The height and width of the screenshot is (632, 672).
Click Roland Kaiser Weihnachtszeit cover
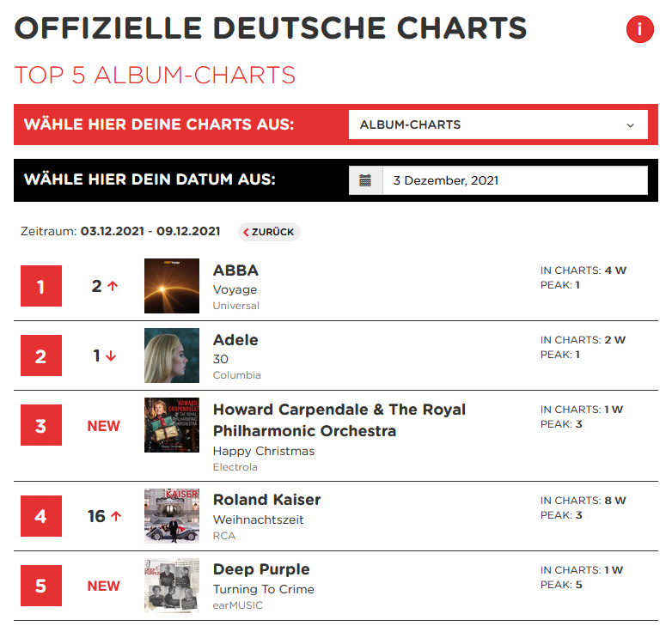tap(172, 516)
